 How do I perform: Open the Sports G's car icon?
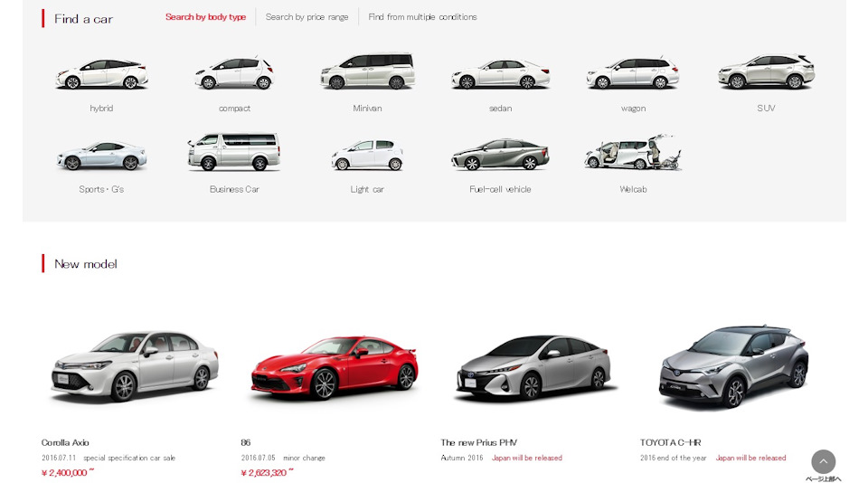point(101,156)
